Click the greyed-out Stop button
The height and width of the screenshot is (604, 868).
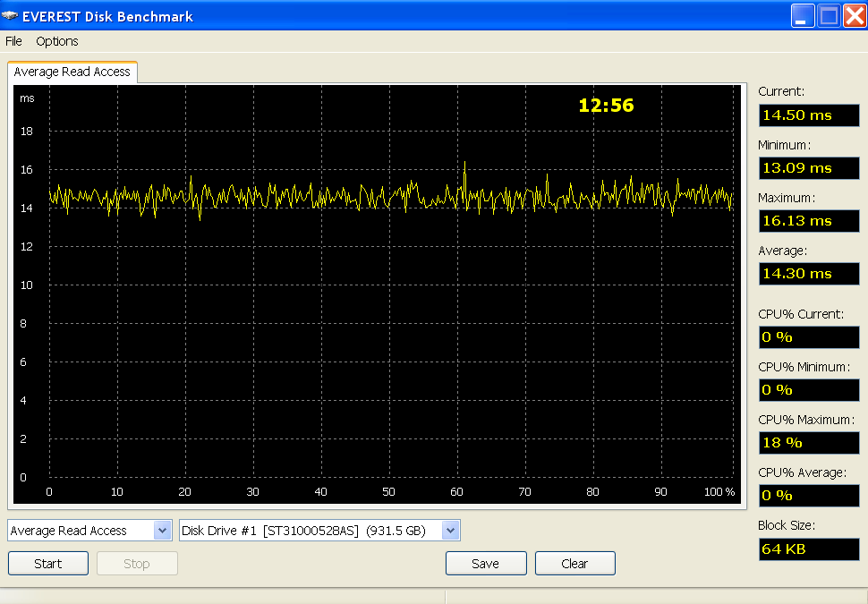[x=137, y=564]
